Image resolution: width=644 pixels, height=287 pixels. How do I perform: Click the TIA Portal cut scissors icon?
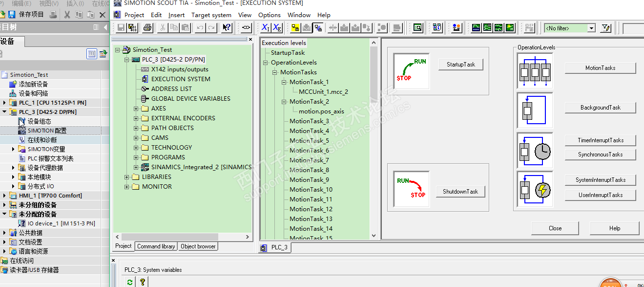tap(67, 15)
